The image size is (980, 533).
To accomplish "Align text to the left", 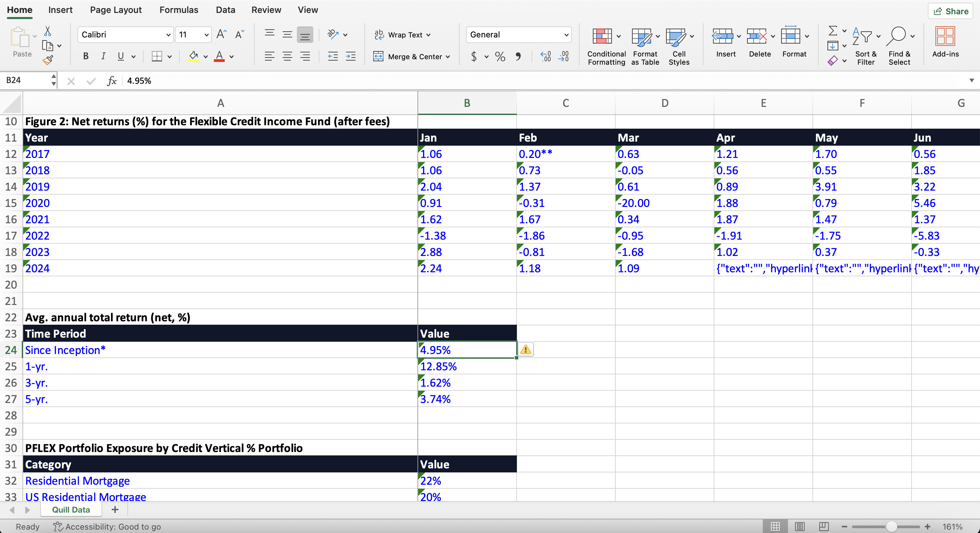I will click(x=269, y=56).
